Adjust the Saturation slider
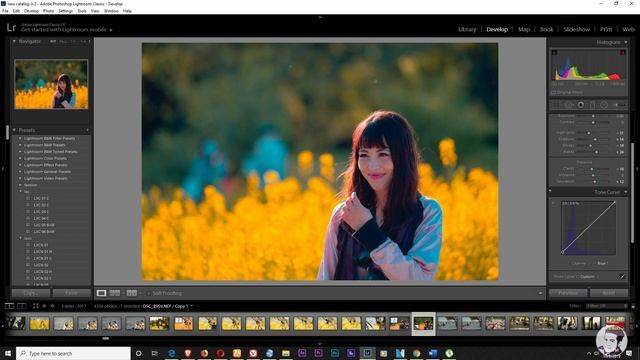 tap(594, 182)
